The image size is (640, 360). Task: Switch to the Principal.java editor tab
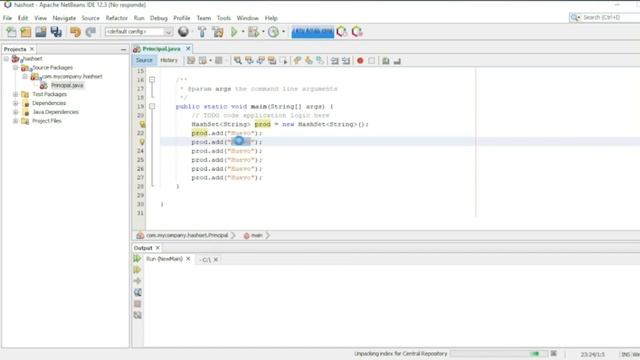click(x=161, y=49)
